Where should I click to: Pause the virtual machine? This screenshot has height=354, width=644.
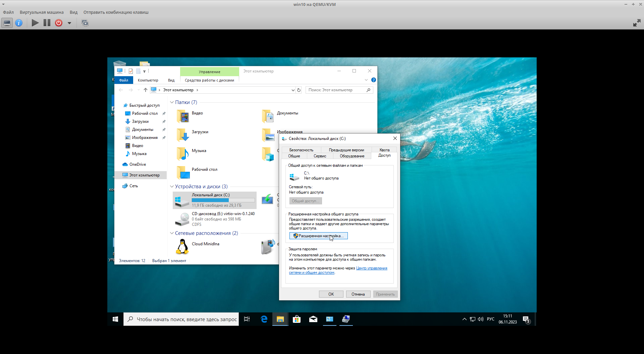[47, 23]
